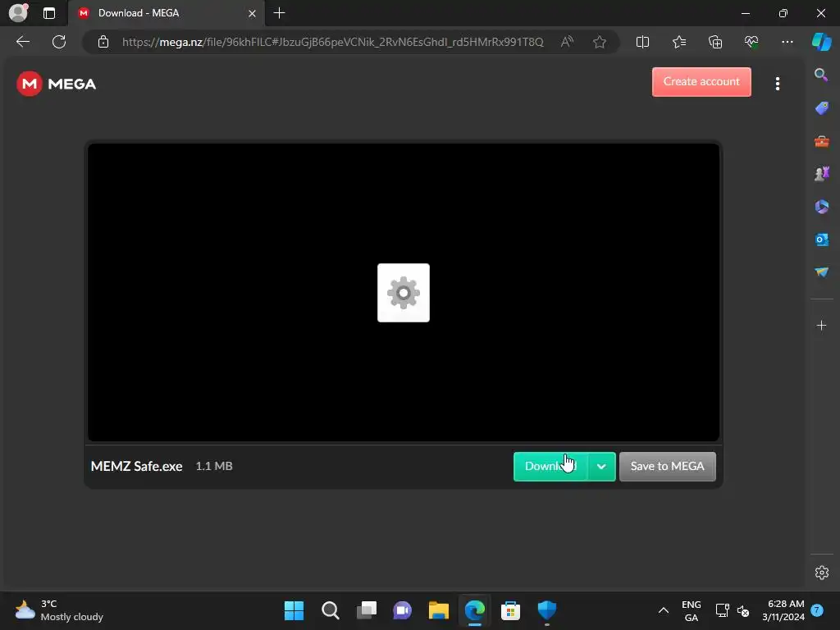Go back using browser back arrow
Viewport: 840px width, 630px height.
tap(23, 42)
